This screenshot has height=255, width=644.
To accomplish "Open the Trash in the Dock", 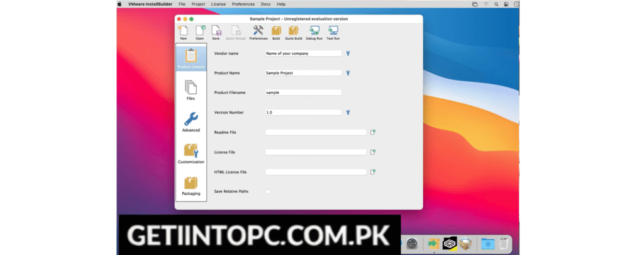I will [503, 244].
